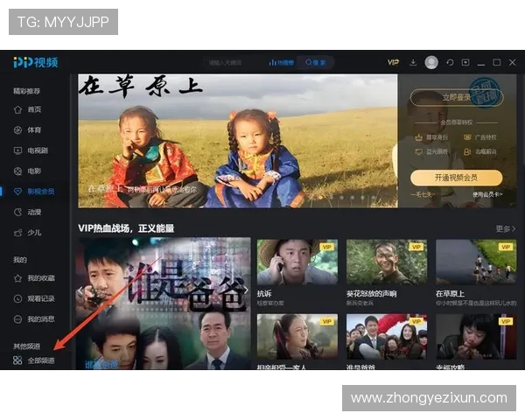This screenshot has width=525, height=420.
Task: Open the 葵花怒放的声响 video thumbnail
Action: point(387,262)
